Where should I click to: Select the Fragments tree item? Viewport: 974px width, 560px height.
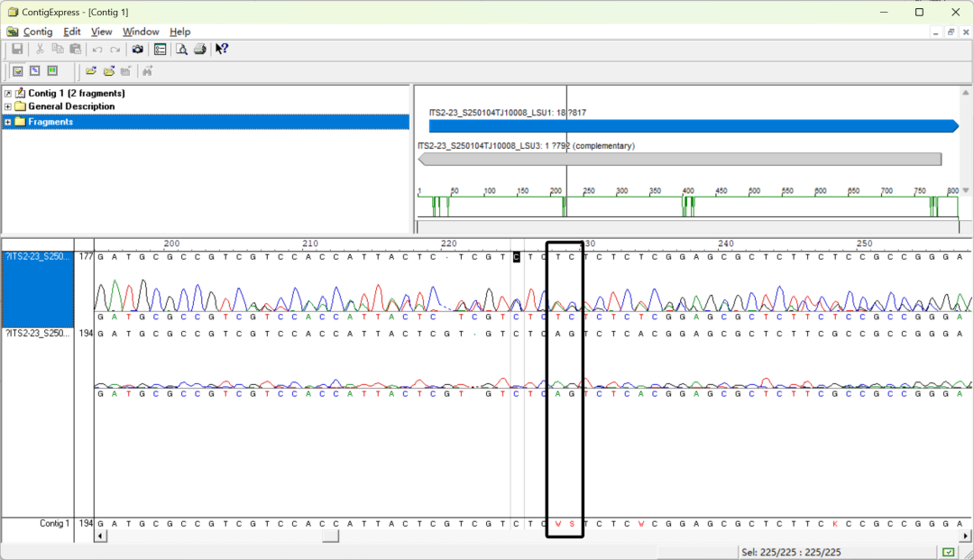[51, 122]
